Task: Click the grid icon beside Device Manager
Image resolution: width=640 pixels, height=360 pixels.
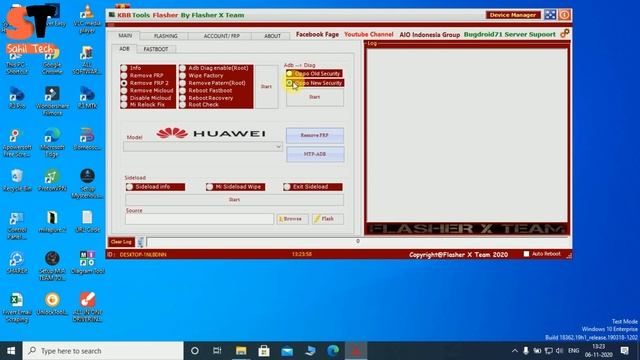Action: (550, 15)
